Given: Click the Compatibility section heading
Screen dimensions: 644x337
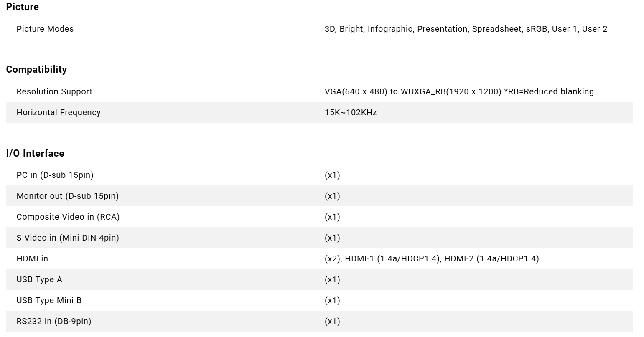Looking at the screenshot, I should (x=36, y=69).
